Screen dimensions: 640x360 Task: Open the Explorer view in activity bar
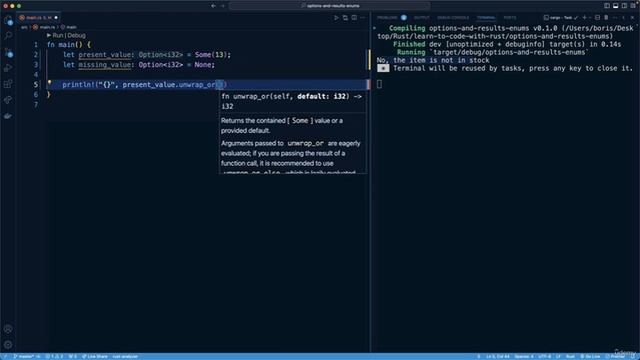pos(8,20)
